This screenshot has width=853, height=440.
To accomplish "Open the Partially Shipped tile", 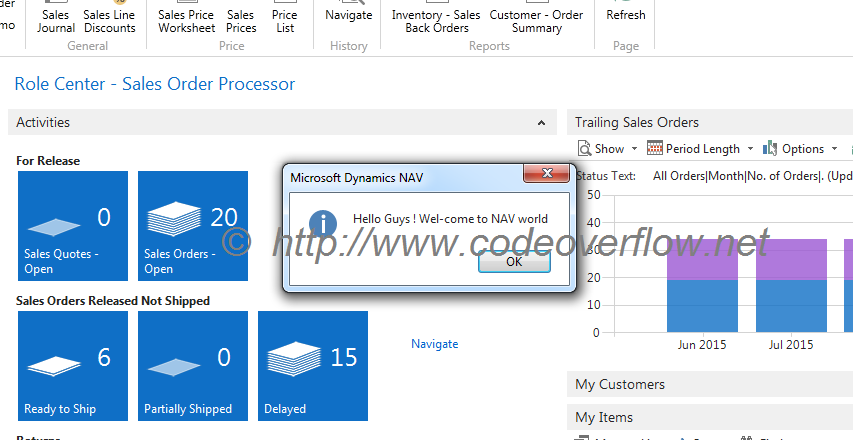I will click(193, 366).
